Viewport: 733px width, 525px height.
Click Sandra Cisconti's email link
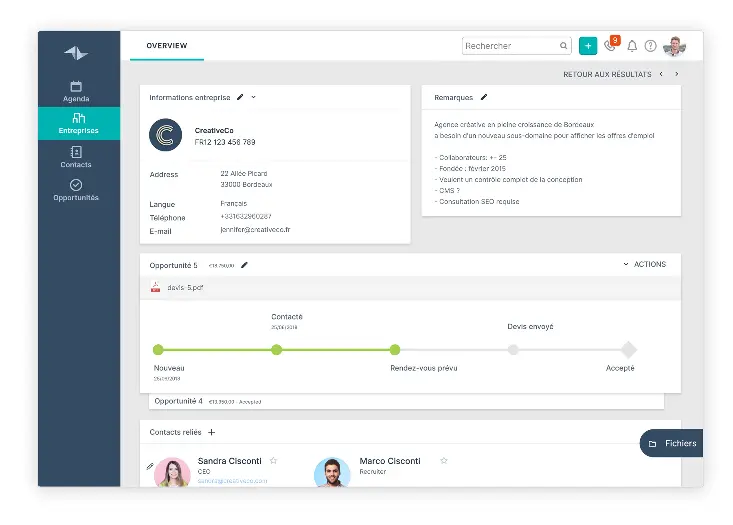[232, 481]
